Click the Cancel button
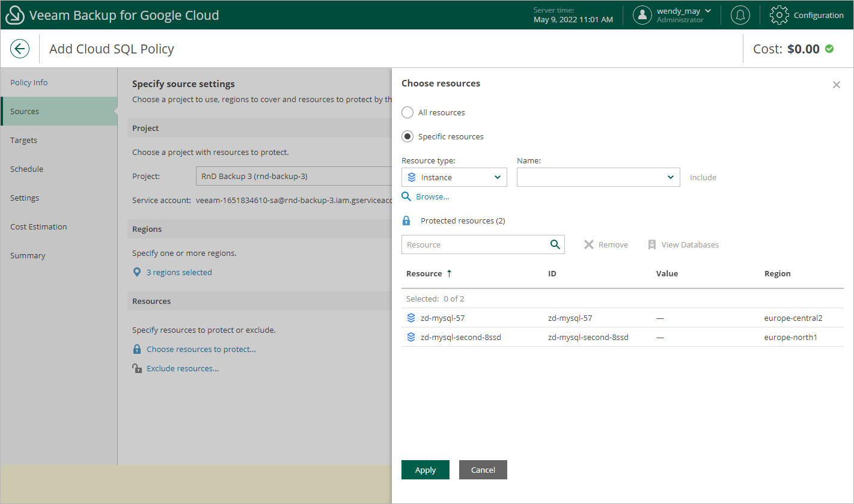The height and width of the screenshot is (504, 854). [x=483, y=470]
